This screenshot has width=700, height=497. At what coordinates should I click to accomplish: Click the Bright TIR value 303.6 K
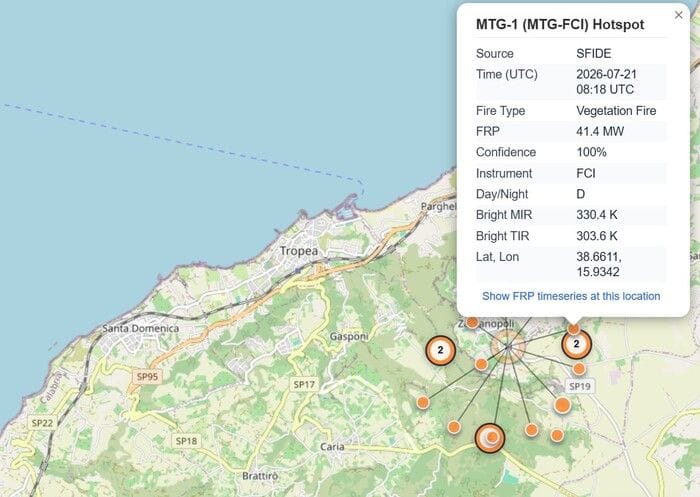coord(596,236)
